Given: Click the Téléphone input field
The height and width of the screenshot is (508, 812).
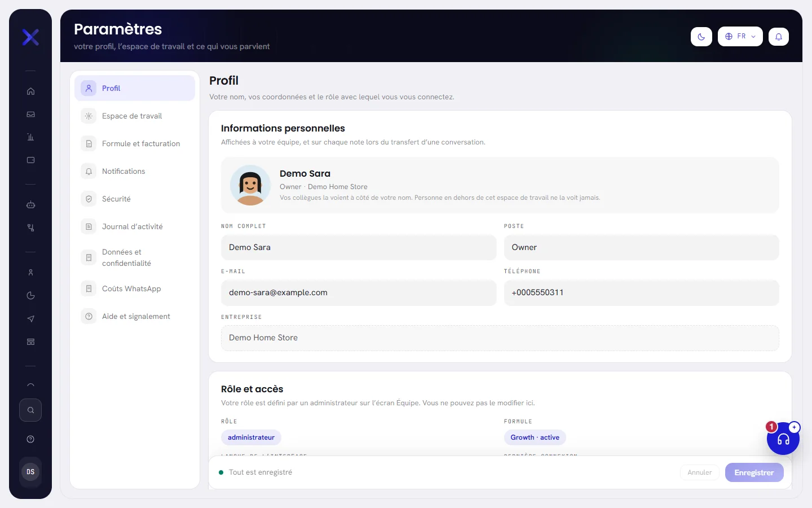Looking at the screenshot, I should tap(642, 293).
